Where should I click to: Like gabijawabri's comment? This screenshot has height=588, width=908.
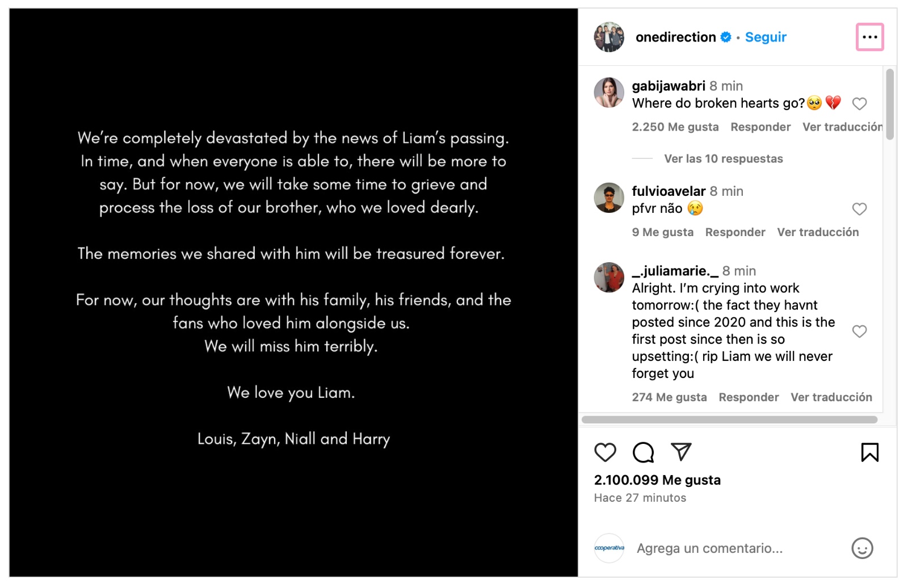click(x=859, y=104)
